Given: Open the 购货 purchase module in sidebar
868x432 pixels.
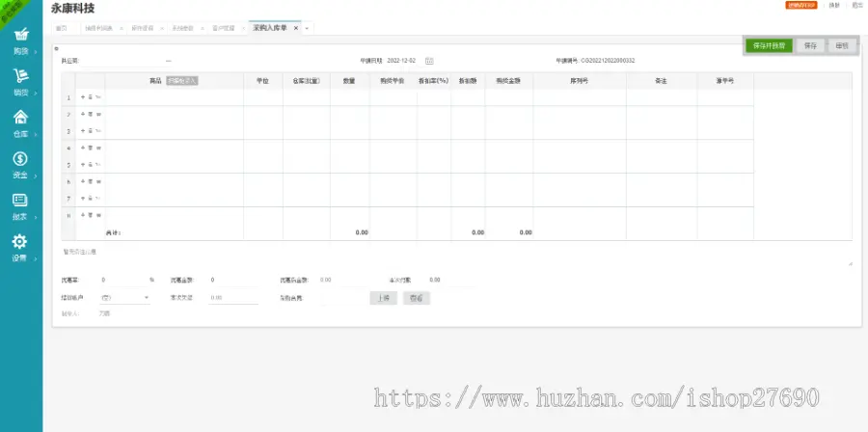Looking at the screenshot, I should tap(20, 40).
